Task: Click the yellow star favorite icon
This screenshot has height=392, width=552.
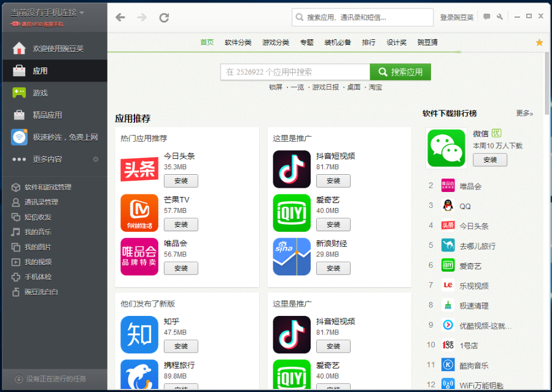Action: (x=539, y=42)
